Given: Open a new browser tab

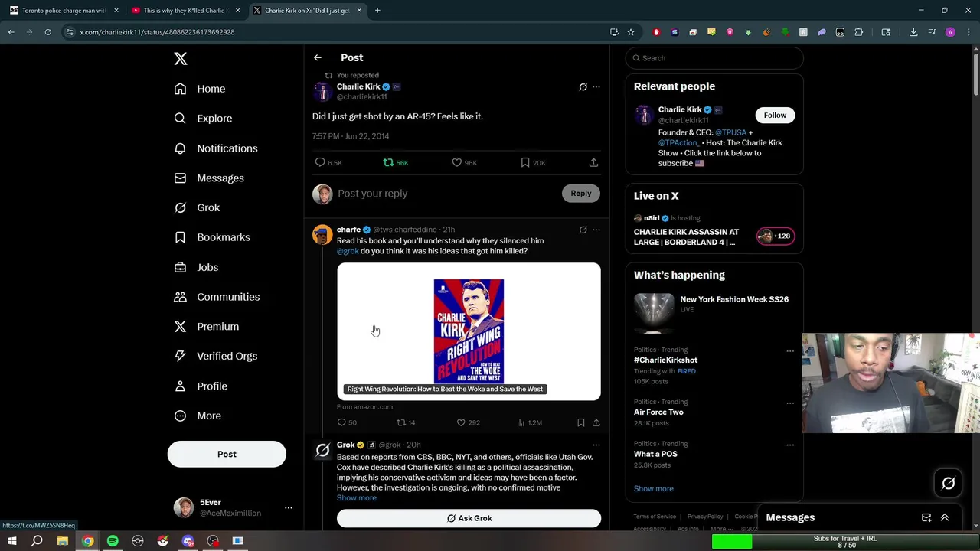Looking at the screenshot, I should [377, 11].
